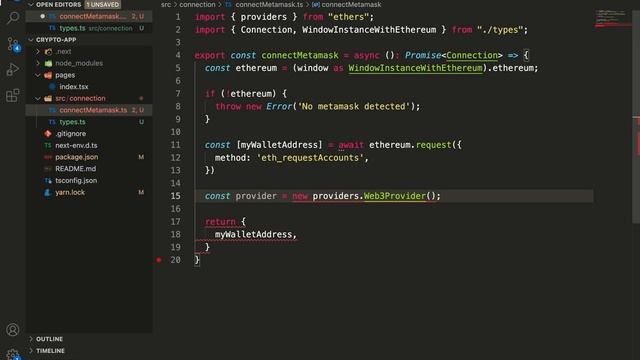Collapse the pages folder
Image resolution: width=640 pixels, height=360 pixels.
point(38,75)
